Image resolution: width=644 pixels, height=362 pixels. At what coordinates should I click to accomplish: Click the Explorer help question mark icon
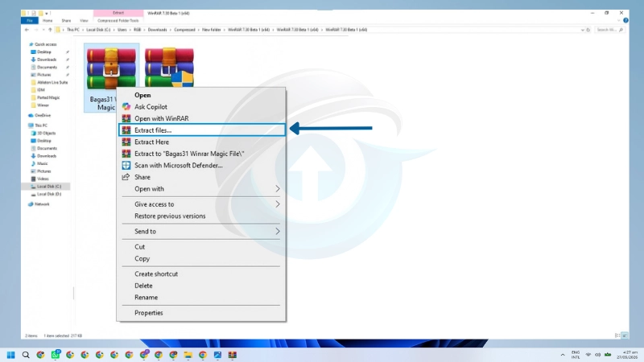pos(625,21)
